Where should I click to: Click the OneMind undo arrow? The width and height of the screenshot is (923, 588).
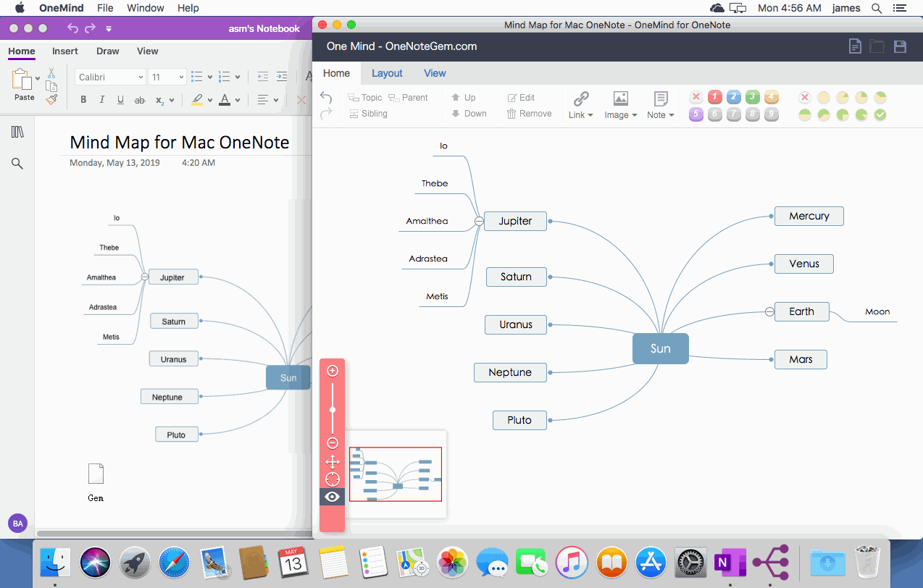[326, 97]
